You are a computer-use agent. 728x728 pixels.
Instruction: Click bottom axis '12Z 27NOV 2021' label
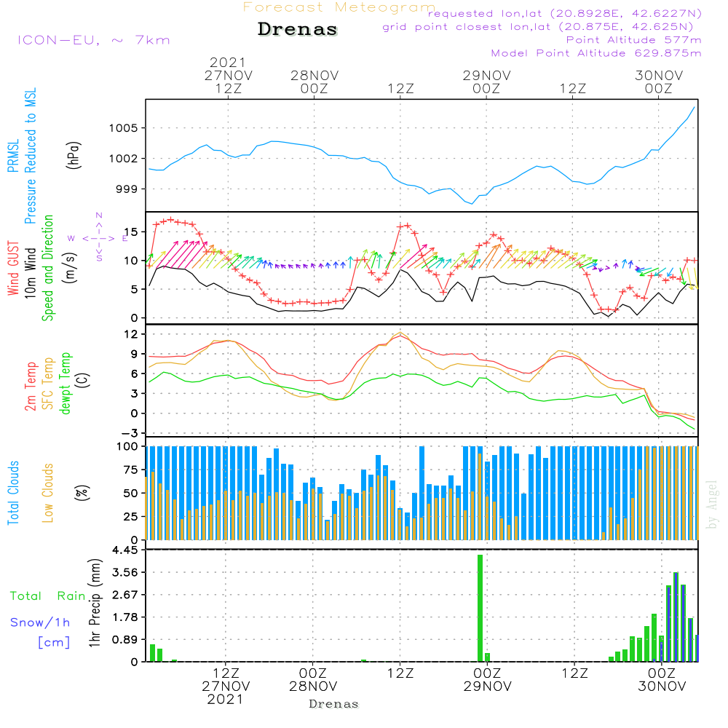tap(226, 687)
